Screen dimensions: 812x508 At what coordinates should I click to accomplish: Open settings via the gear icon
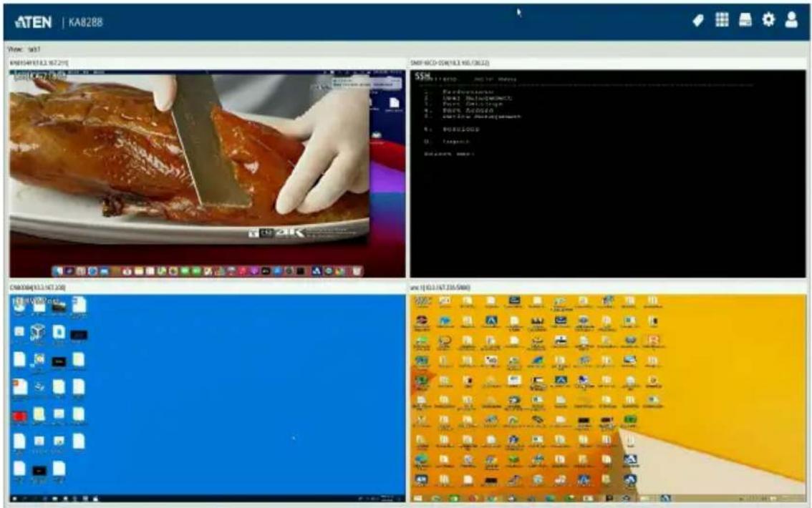point(768,20)
